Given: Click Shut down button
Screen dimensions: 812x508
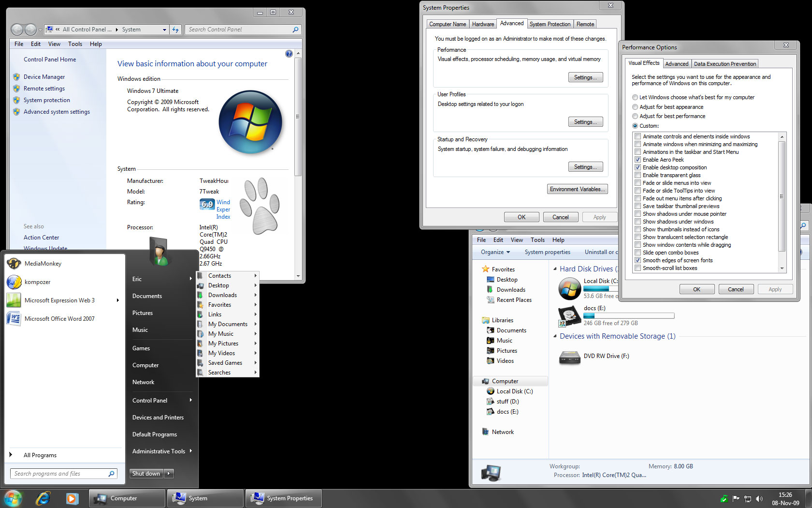Looking at the screenshot, I should coord(146,474).
